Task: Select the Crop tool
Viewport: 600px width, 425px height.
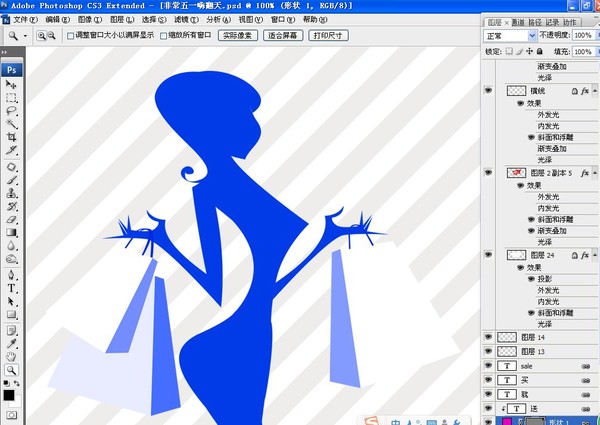Action: tap(11, 137)
